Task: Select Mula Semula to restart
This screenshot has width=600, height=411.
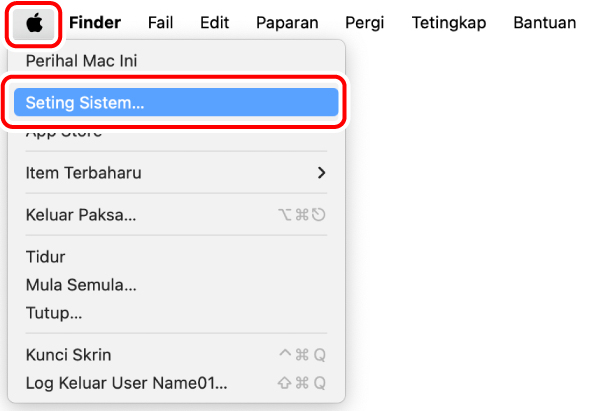Action: click(81, 285)
